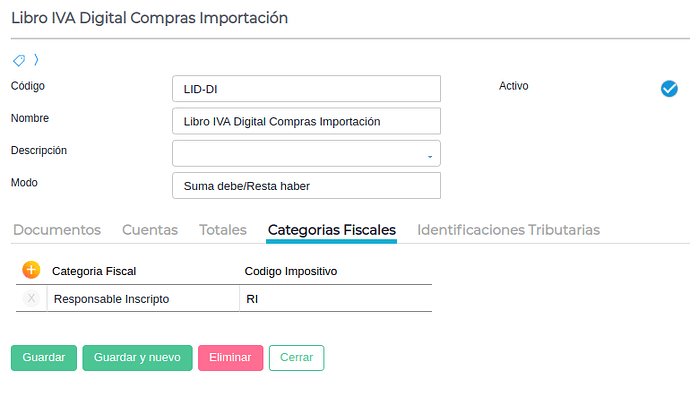Expand the chevron next to the tag icon

click(x=36, y=61)
